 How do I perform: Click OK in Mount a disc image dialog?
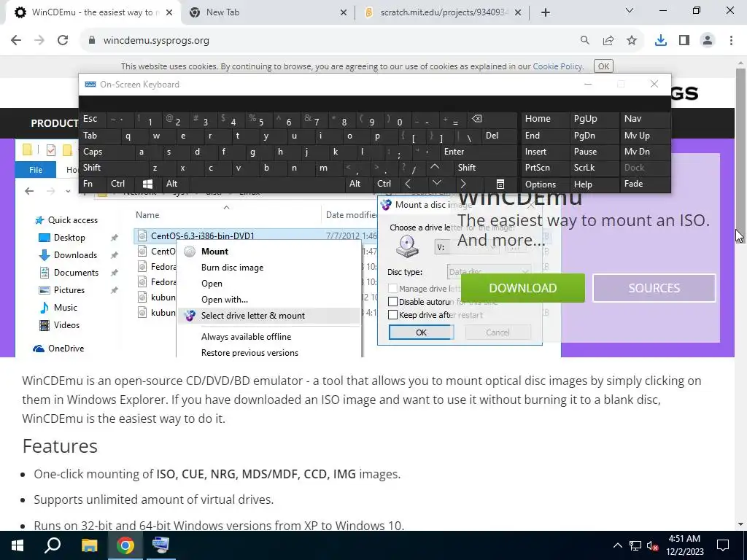421,332
